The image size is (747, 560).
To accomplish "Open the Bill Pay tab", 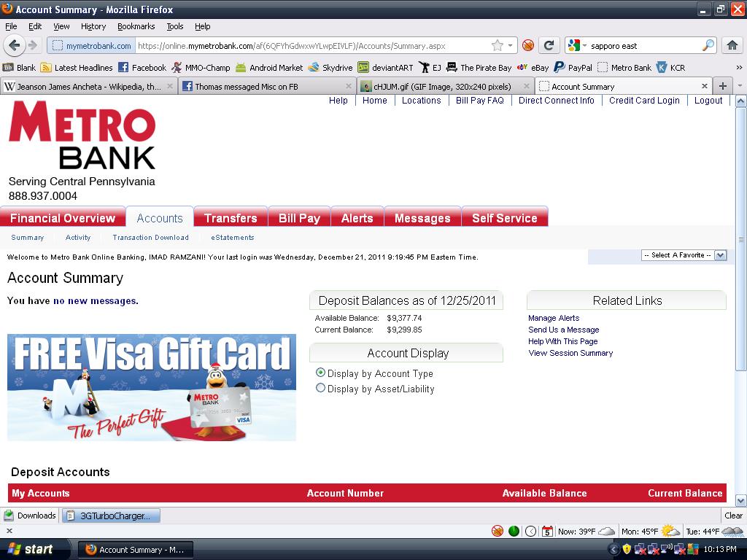I will tap(299, 217).
